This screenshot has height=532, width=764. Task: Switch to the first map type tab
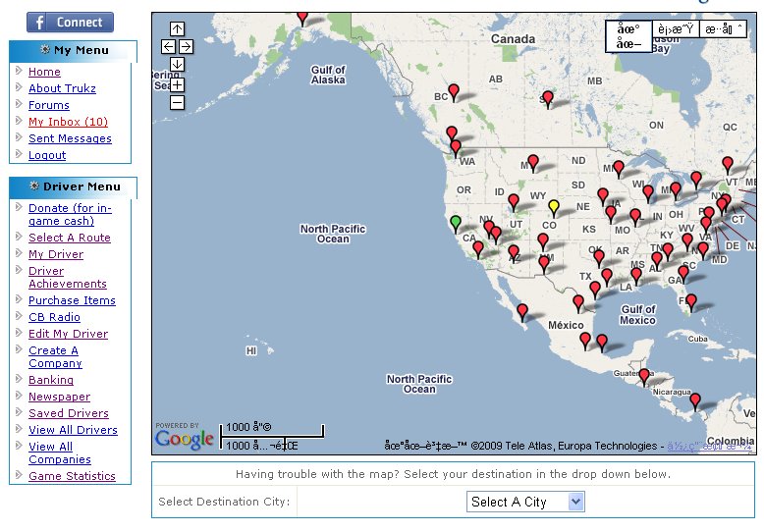(x=628, y=36)
